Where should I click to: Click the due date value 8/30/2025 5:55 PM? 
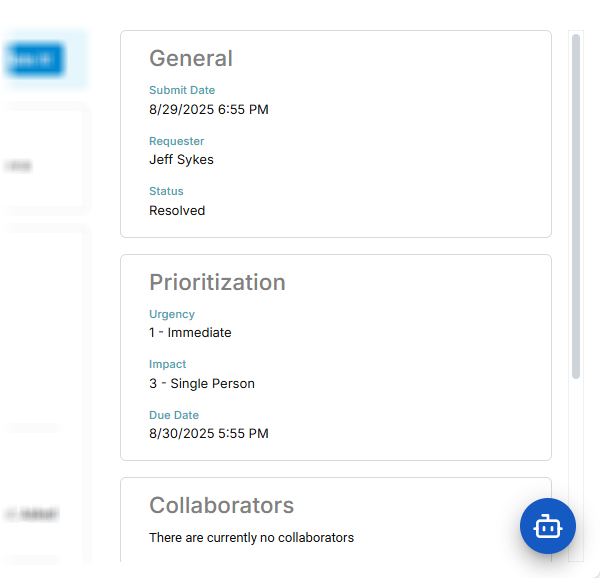[x=208, y=433]
